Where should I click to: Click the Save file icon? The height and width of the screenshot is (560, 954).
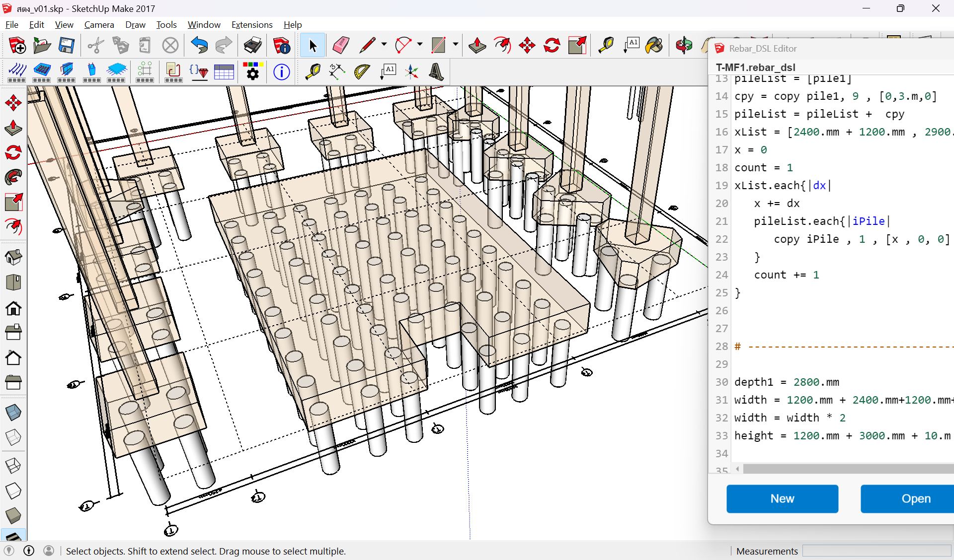point(67,46)
